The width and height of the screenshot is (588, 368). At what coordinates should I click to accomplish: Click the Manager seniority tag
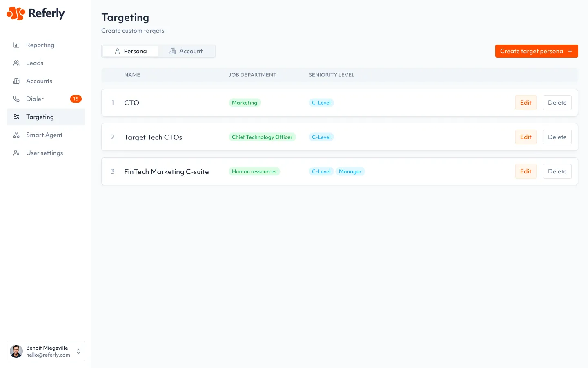click(x=350, y=171)
